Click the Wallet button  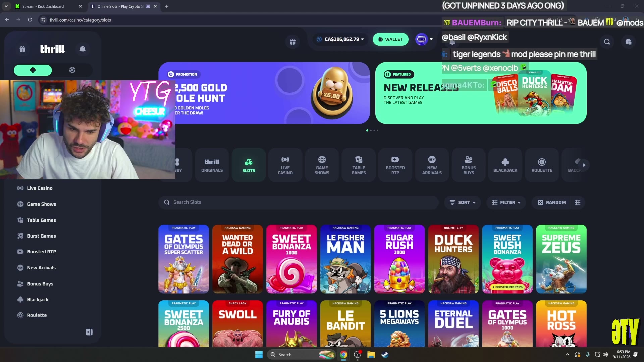pyautogui.click(x=390, y=39)
